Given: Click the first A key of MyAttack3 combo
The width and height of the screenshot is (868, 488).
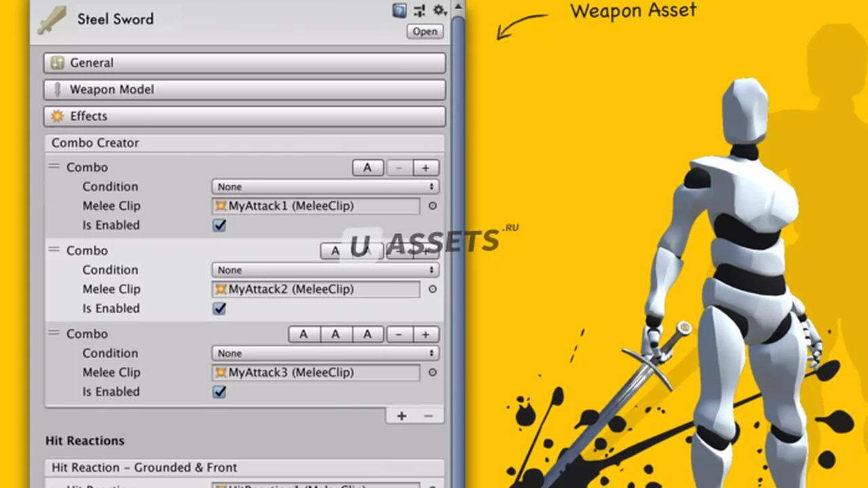Looking at the screenshot, I should point(304,335).
